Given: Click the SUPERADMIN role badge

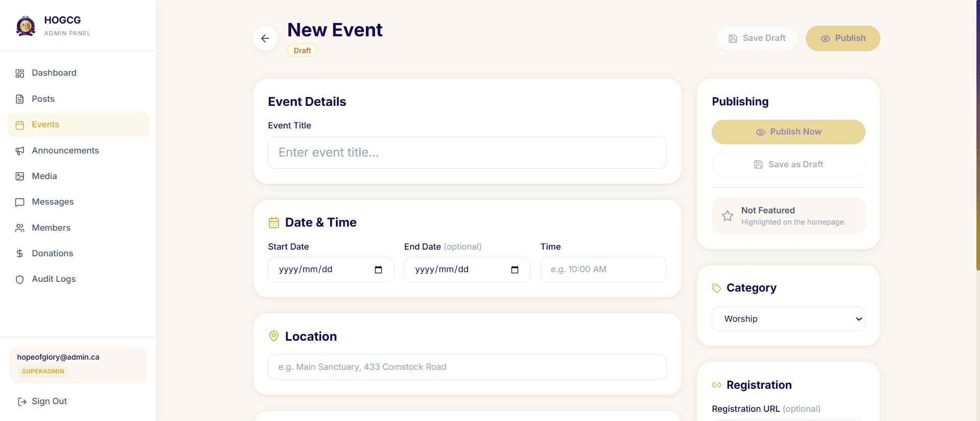Looking at the screenshot, I should click(43, 371).
